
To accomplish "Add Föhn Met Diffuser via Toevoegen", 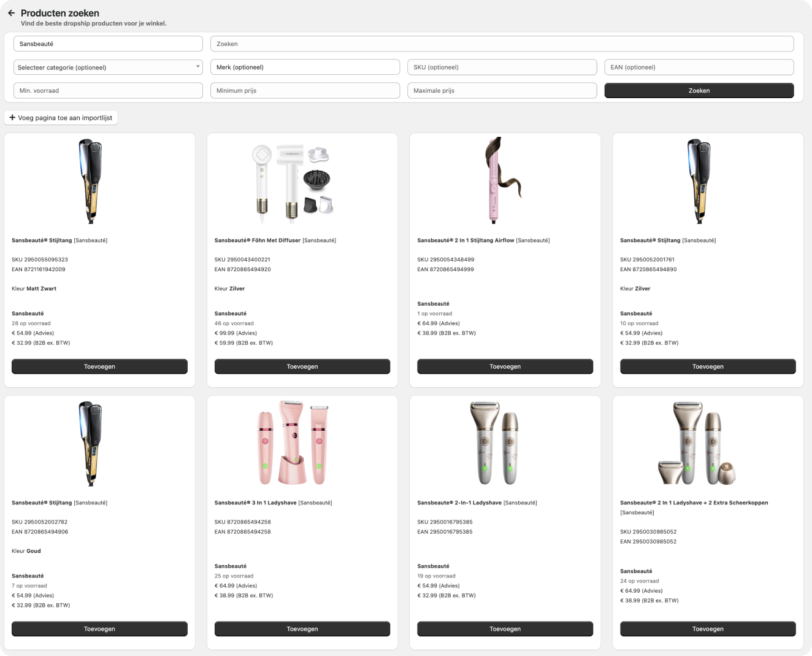I will click(x=302, y=367).
